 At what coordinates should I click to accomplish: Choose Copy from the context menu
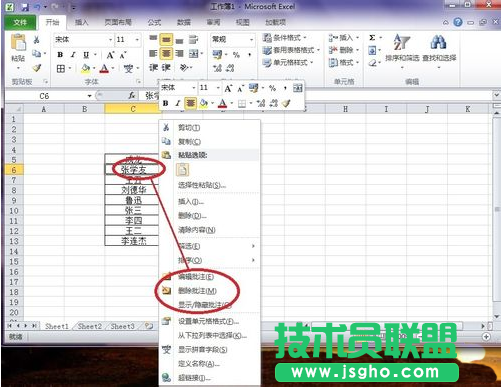point(209,142)
